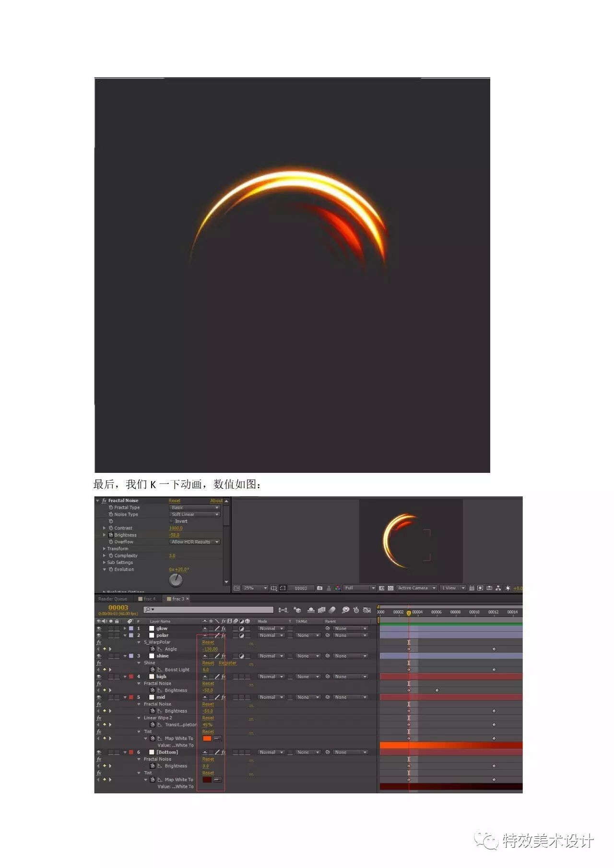
Task: Click the toggle pixel aspect ratio icon
Action: tap(472, 588)
